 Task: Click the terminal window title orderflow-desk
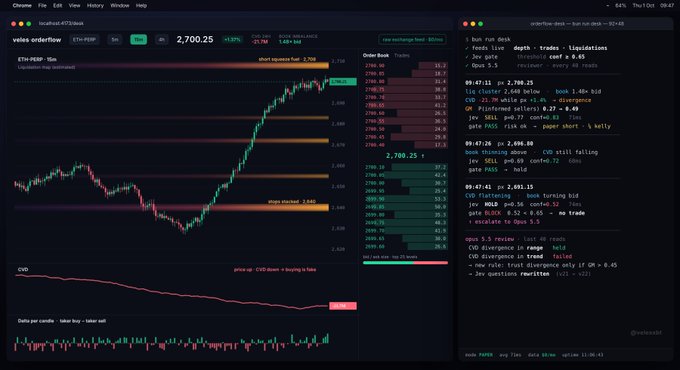(577, 24)
